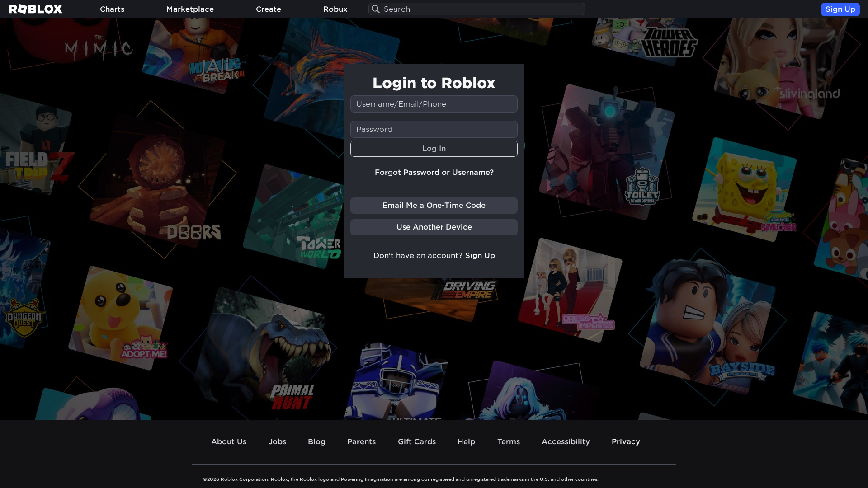The height and width of the screenshot is (488, 868).
Task: Click the Roblox Corporation copyright text
Action: (x=401, y=479)
